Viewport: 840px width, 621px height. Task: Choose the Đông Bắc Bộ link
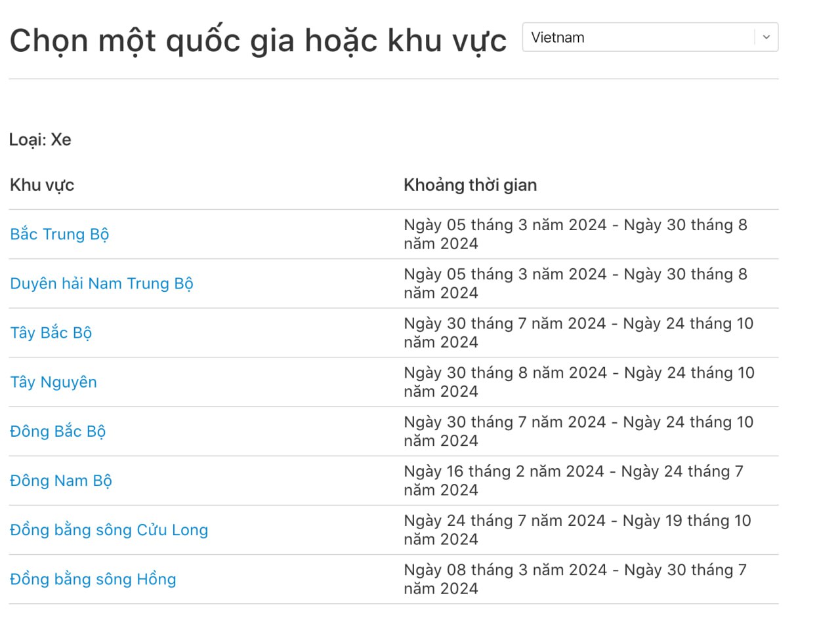tap(58, 431)
